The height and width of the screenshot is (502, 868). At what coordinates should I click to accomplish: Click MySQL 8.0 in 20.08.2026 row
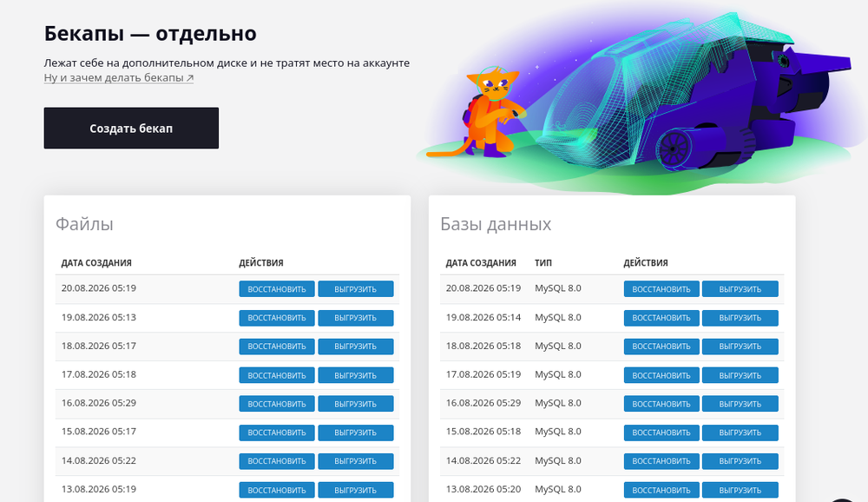558,288
